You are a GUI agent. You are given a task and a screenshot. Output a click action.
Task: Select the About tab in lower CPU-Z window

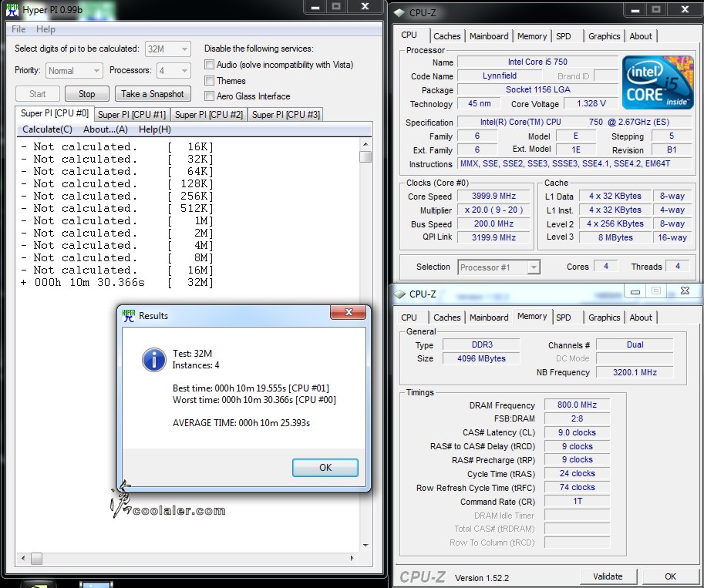point(641,318)
